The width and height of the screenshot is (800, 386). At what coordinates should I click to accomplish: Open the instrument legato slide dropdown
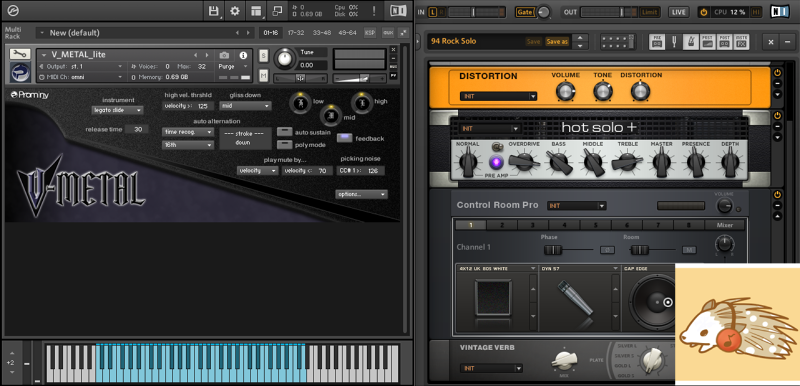point(117,110)
